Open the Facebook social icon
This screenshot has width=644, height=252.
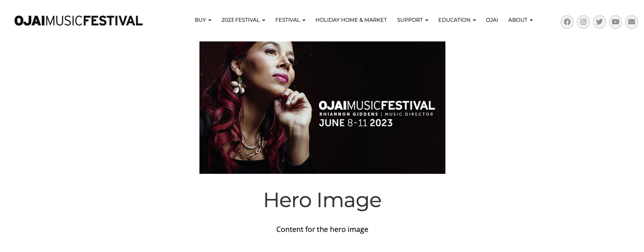(x=567, y=22)
